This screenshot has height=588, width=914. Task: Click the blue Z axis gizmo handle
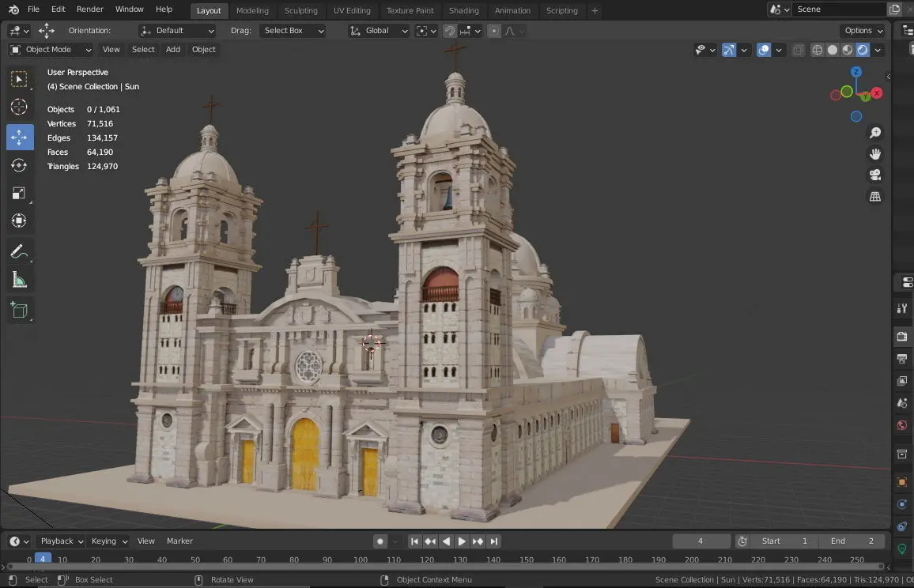[855, 72]
